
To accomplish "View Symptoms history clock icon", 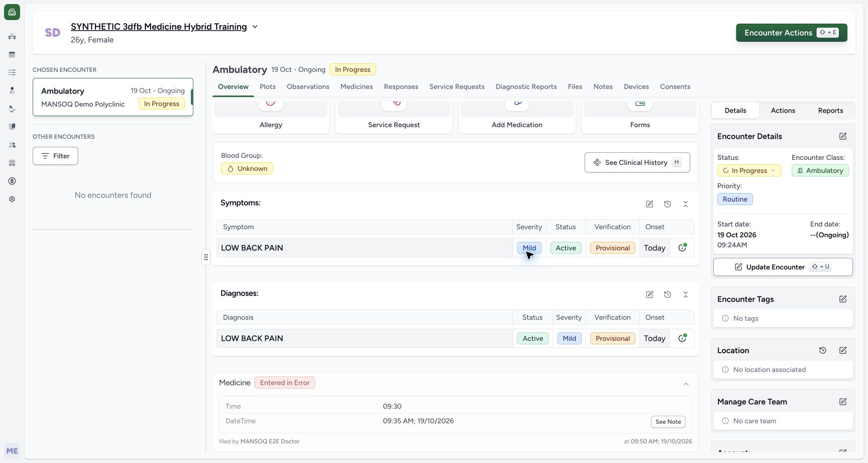I will coord(668,204).
